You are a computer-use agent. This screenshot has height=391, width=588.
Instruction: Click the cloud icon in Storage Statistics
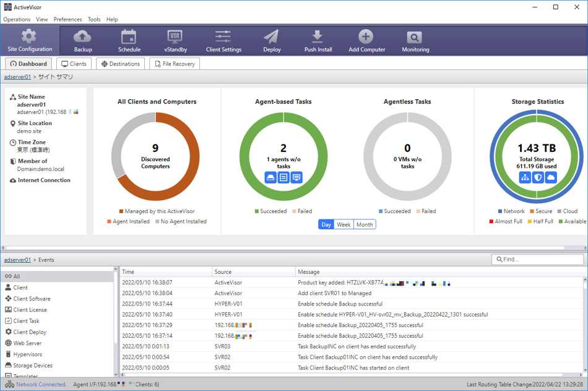tap(550, 177)
